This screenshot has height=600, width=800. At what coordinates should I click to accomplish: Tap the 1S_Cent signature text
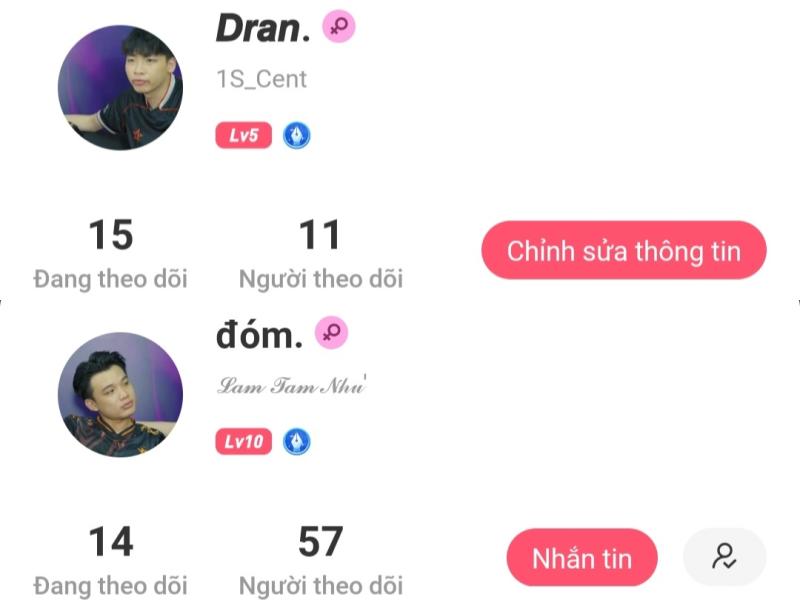pyautogui.click(x=261, y=79)
